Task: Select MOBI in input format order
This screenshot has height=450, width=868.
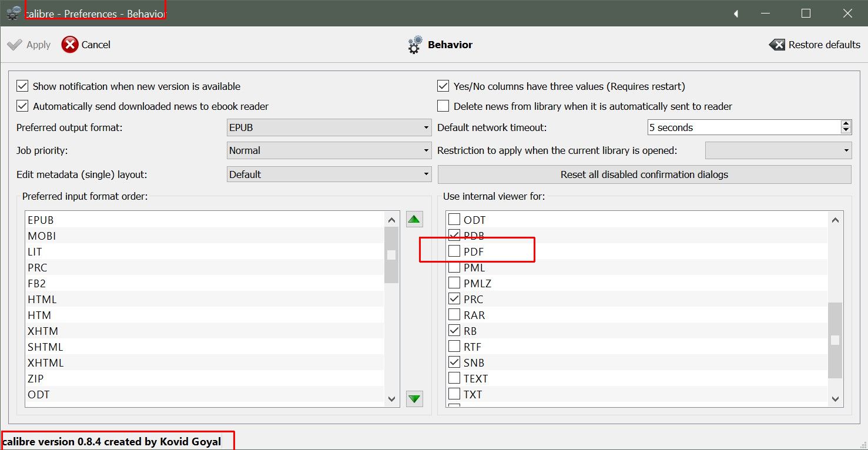Action: coord(205,236)
